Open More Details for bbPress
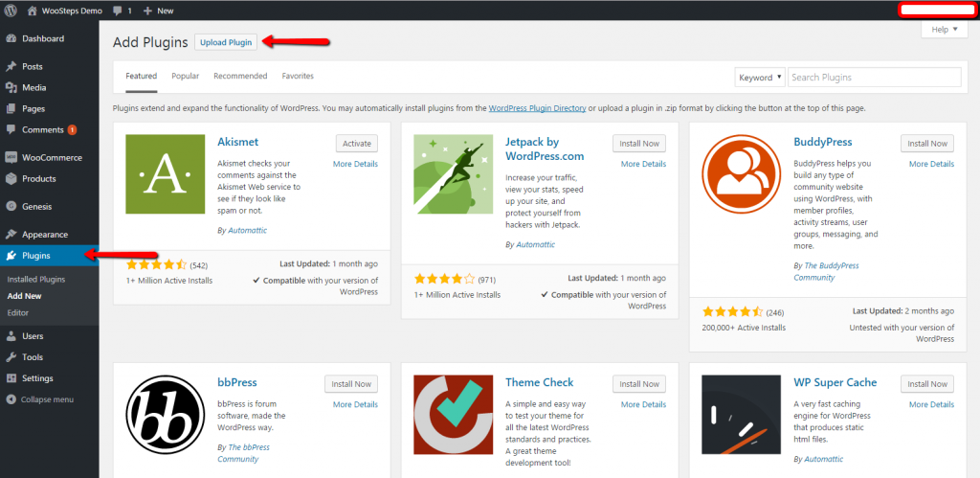 [356, 404]
